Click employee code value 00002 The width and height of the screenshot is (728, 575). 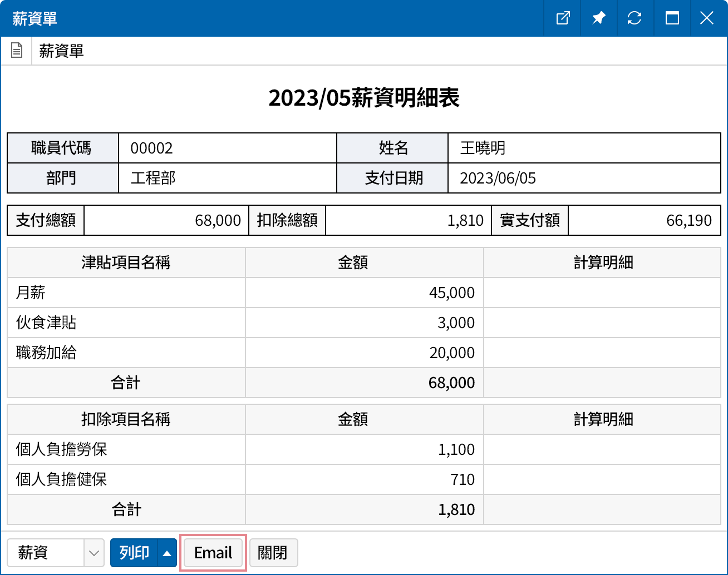pyautogui.click(x=151, y=148)
